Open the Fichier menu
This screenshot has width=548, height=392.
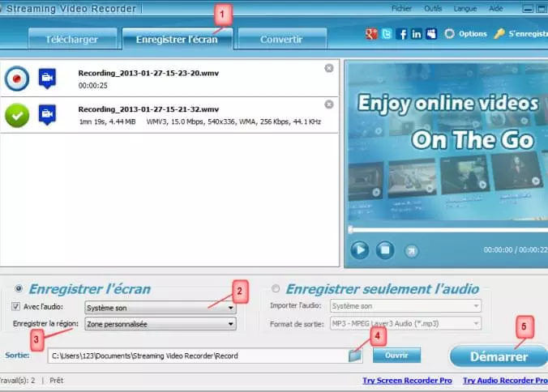(x=401, y=8)
